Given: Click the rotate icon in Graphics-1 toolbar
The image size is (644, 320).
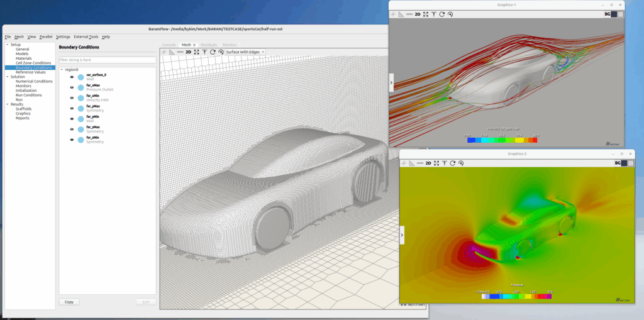Looking at the screenshot, I should pyautogui.click(x=442, y=14).
